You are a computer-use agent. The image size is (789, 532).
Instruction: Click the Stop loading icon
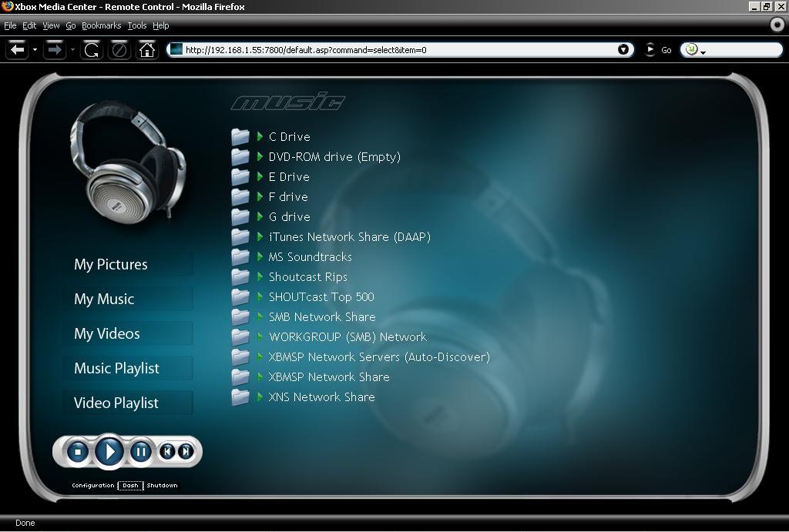(119, 50)
